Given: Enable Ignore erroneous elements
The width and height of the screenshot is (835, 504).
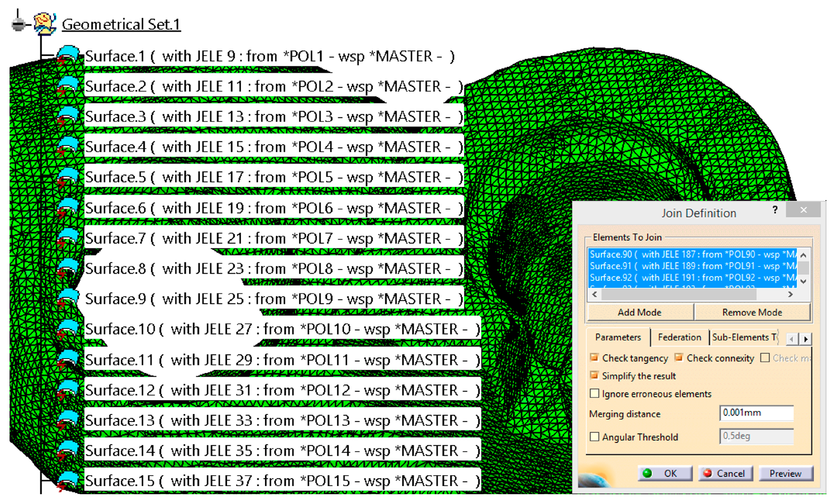Looking at the screenshot, I should coord(594,393).
